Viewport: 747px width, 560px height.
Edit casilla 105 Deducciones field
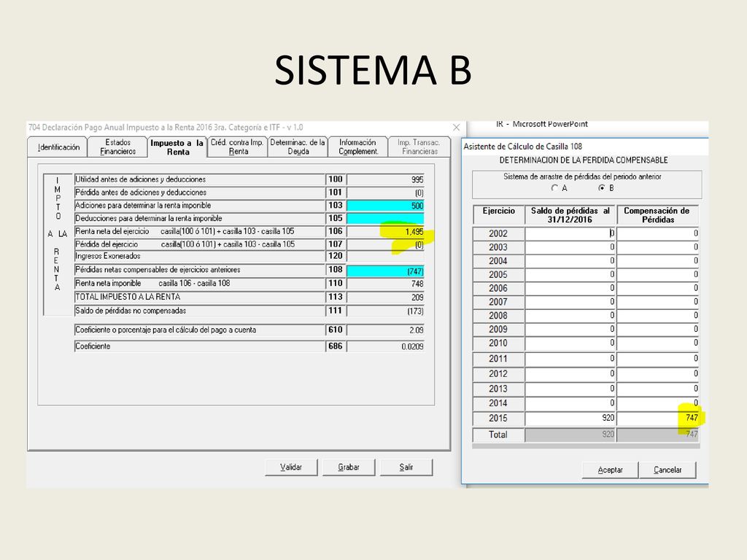coord(385,219)
